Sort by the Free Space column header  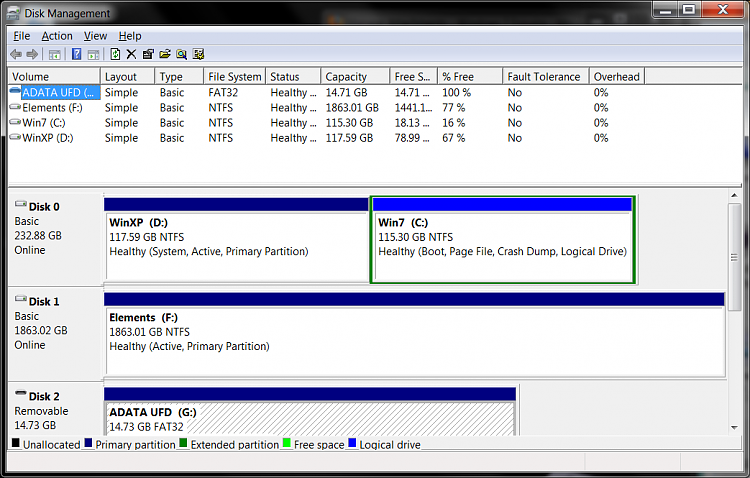[x=414, y=77]
